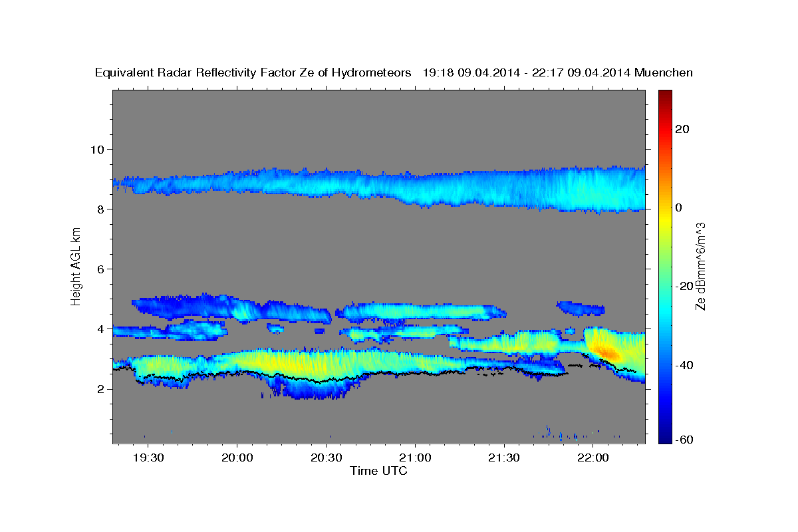Click the dark red top of colorbar
Image resolution: width=798 pixels, height=532 pixels.
(x=664, y=94)
